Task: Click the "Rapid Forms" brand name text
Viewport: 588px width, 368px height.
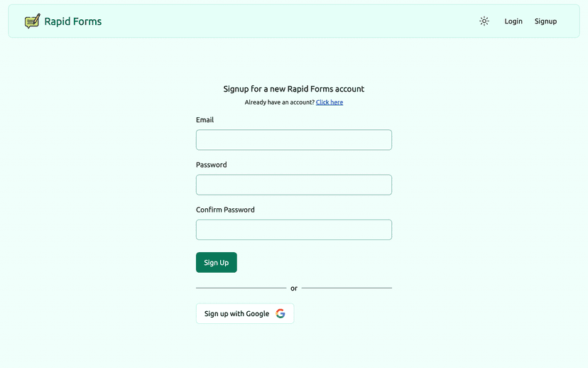Action: (72, 21)
